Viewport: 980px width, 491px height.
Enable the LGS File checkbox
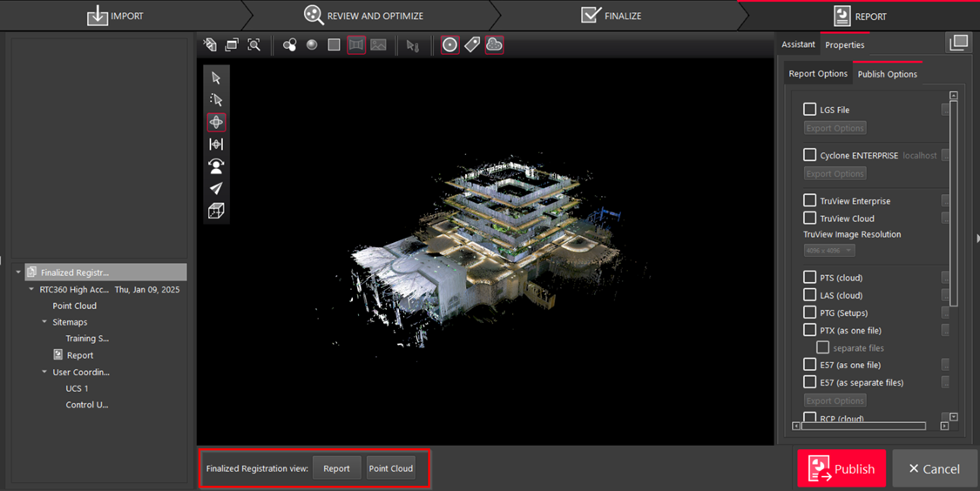pos(809,110)
